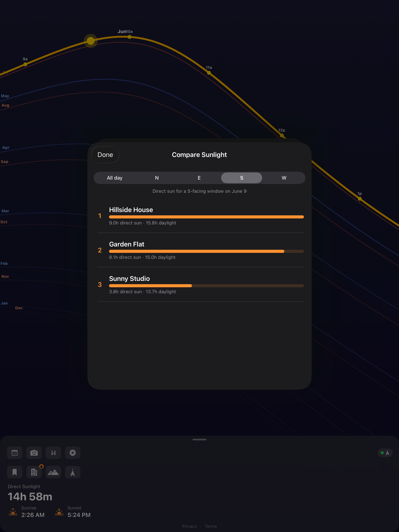Tap the sun circle icon in bottom toolbar
The height and width of the screenshot is (532, 399).
(x=73, y=453)
